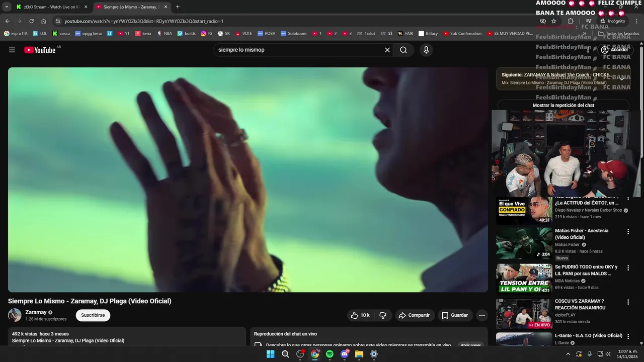
Task: Open new tab with plus button
Action: pyautogui.click(x=178, y=7)
